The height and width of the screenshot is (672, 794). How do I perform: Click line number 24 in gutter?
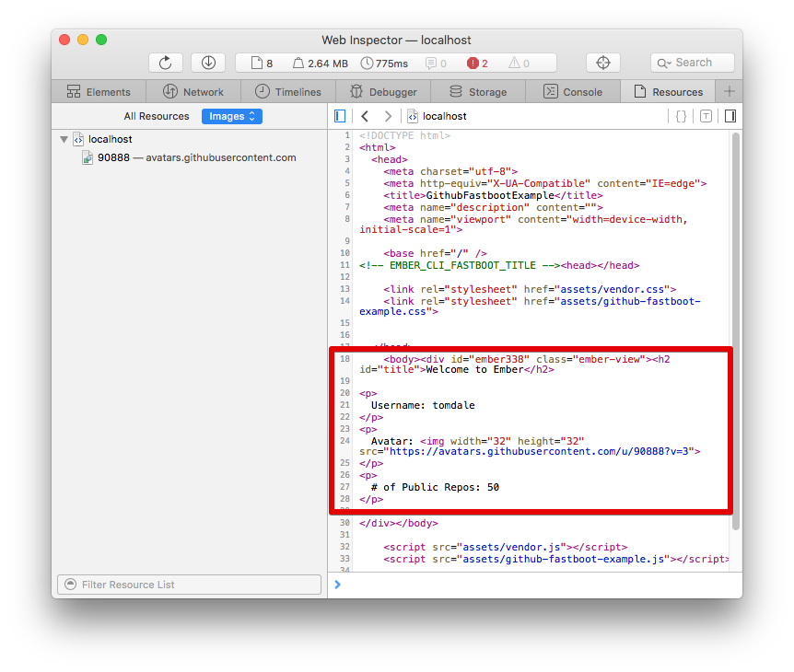(x=344, y=441)
